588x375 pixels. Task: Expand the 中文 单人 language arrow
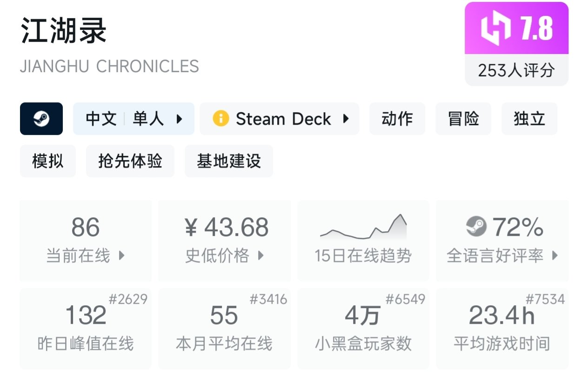[x=179, y=119]
